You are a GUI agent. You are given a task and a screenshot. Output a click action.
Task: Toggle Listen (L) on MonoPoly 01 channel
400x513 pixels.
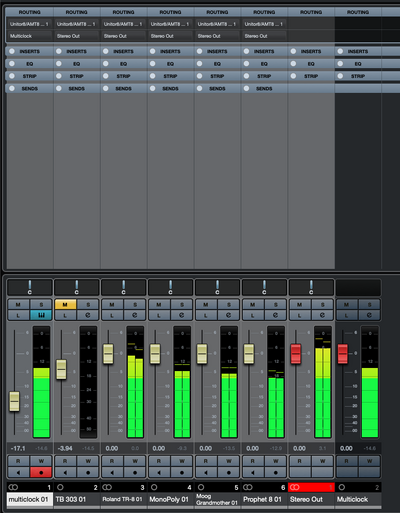[x=159, y=315]
